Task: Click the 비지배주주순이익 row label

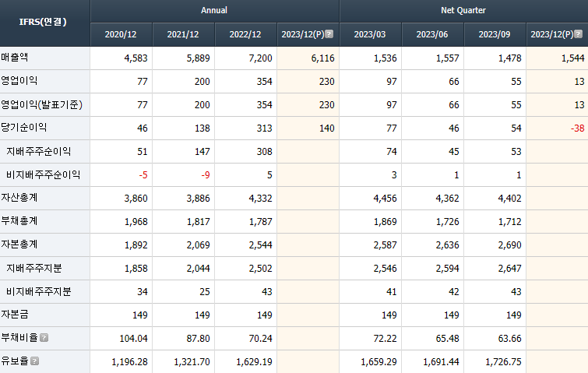Action: 43,174
